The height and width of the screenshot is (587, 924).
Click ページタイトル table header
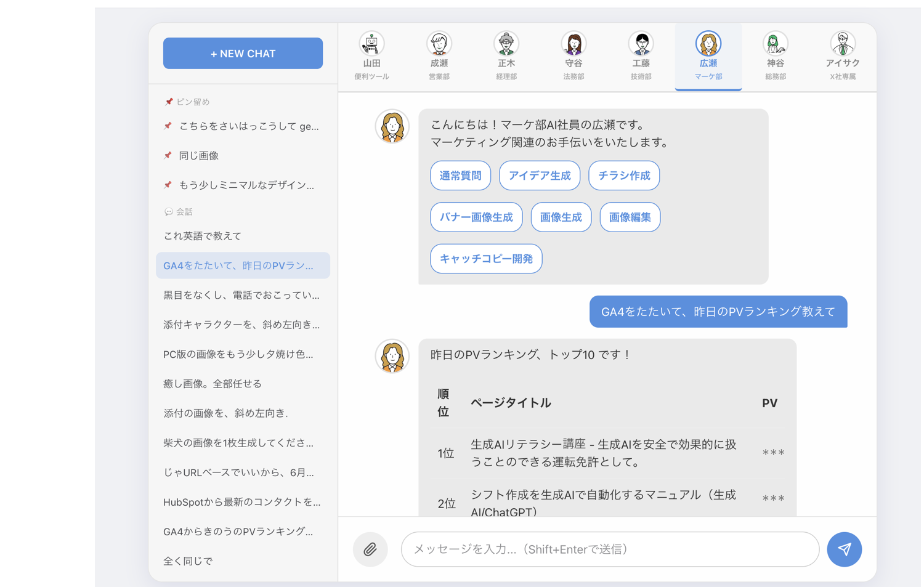[x=511, y=403]
